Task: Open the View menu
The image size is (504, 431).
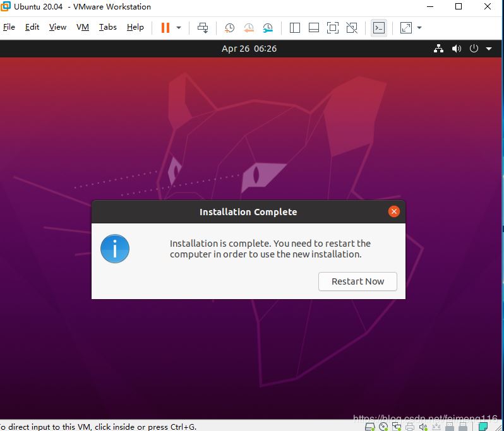Action: click(x=57, y=27)
